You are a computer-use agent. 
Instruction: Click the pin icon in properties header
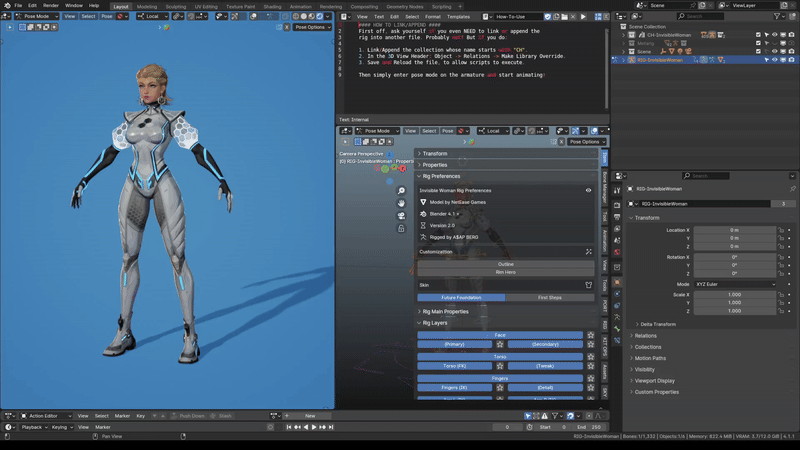point(792,189)
